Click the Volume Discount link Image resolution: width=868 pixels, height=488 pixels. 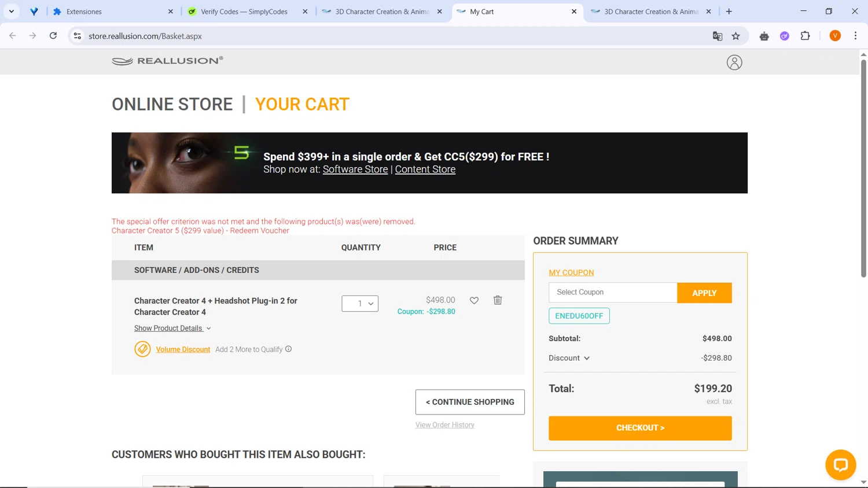183,349
